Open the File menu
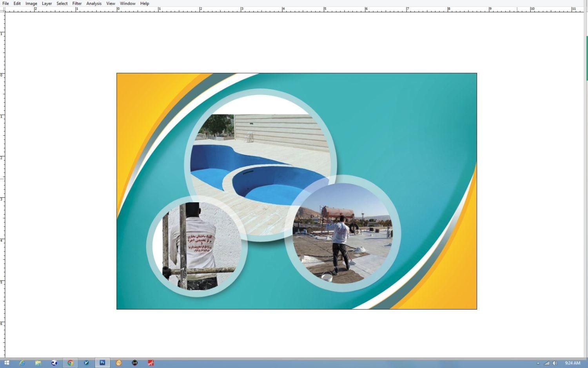Viewport: 588px width, 368px height. tap(5, 4)
